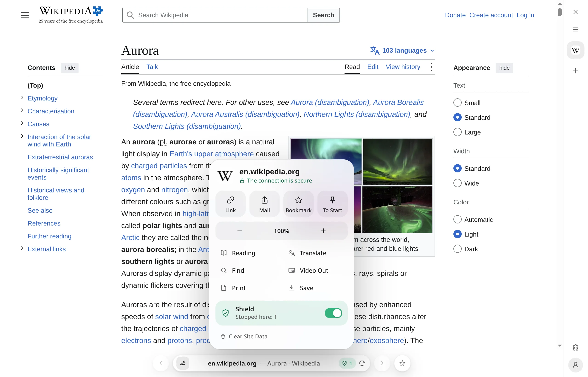Open browser sidebar menu lines icon

pyautogui.click(x=576, y=29)
